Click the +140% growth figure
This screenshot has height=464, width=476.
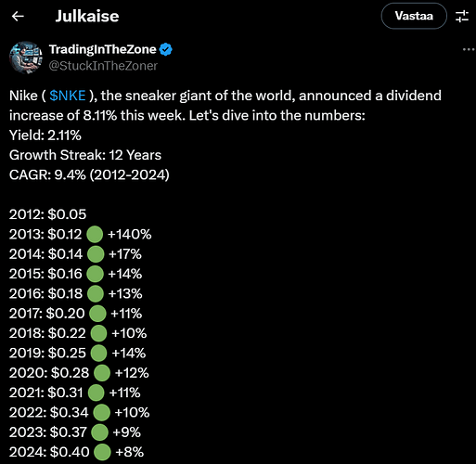tap(130, 234)
